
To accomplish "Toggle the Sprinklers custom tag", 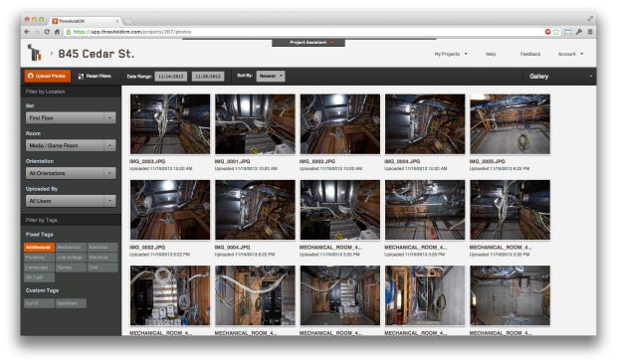I will pos(71,303).
